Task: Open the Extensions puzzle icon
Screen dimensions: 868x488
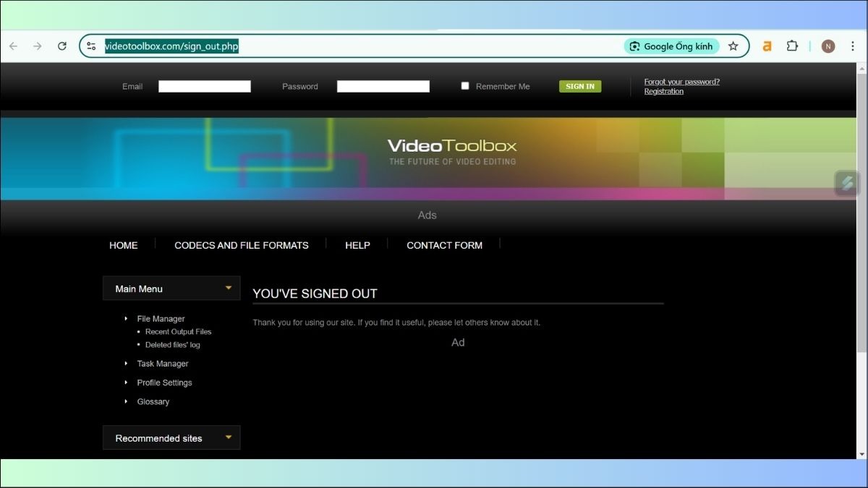Action: [x=793, y=46]
